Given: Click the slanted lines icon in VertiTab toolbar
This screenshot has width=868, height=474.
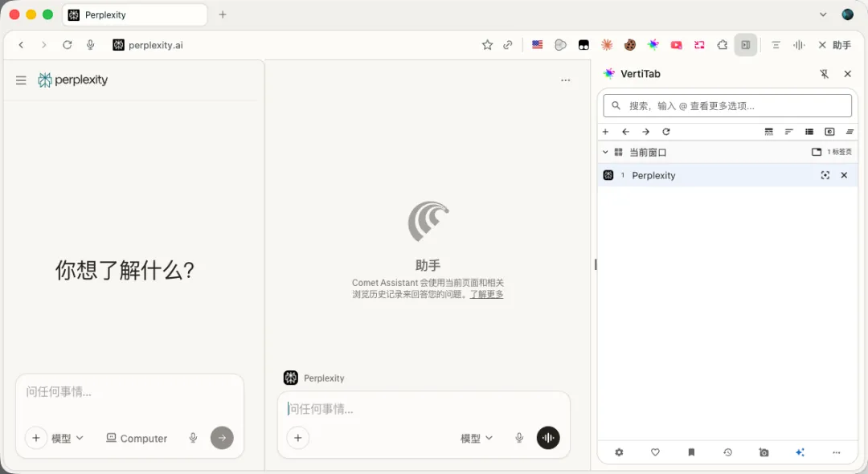Looking at the screenshot, I should tap(850, 132).
